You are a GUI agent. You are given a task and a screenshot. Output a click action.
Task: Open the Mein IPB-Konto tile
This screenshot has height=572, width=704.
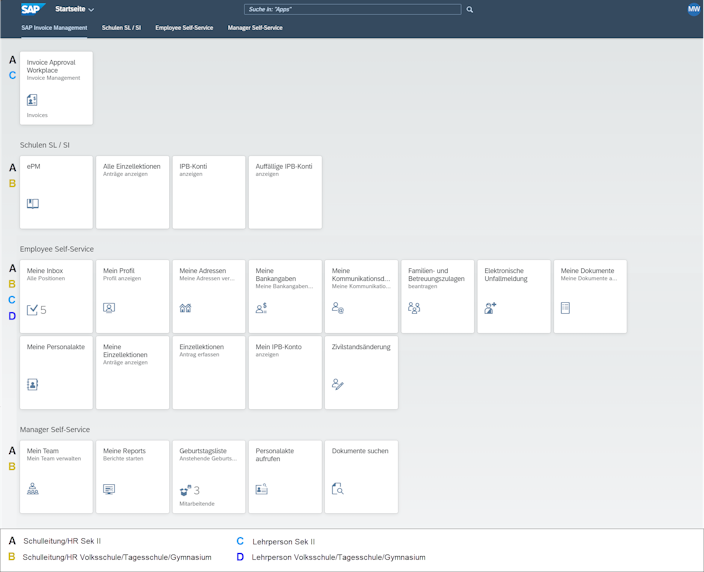(x=285, y=373)
